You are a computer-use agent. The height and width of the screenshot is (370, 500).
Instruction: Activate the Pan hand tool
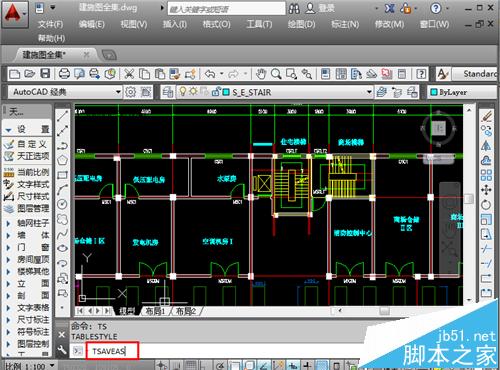pyautogui.click(x=261, y=74)
